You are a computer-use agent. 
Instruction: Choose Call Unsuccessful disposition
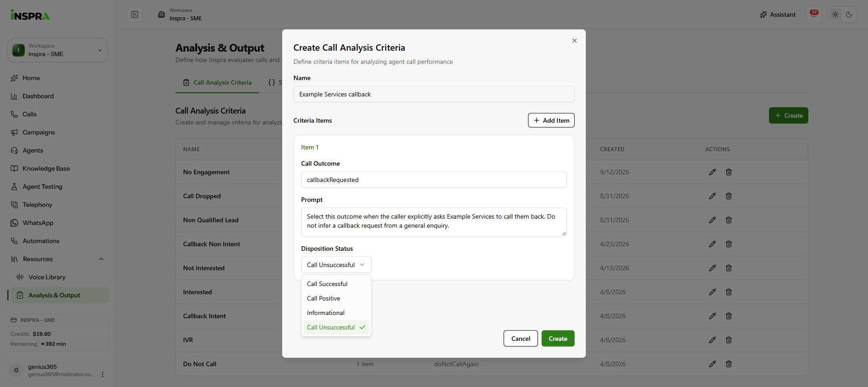tap(336, 327)
